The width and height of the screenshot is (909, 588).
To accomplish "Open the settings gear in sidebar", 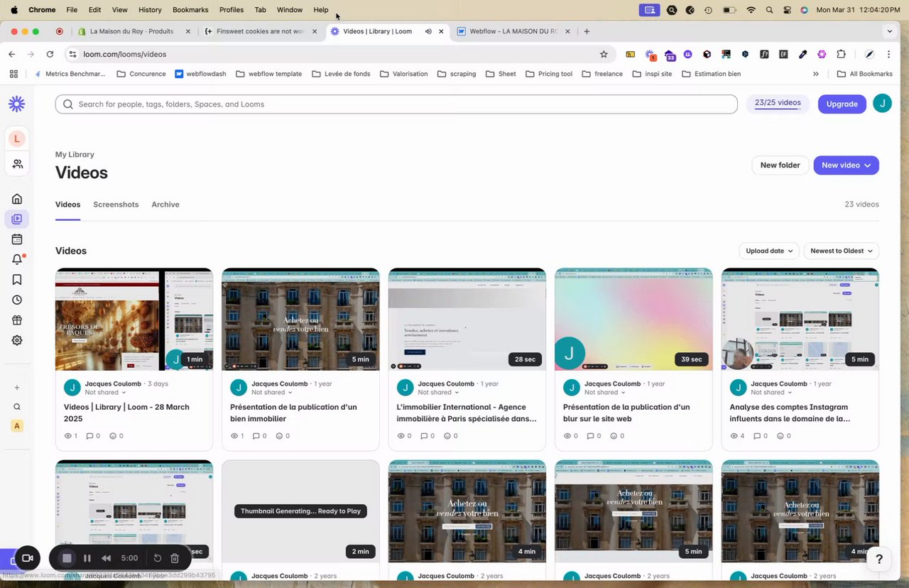I will [x=17, y=340].
